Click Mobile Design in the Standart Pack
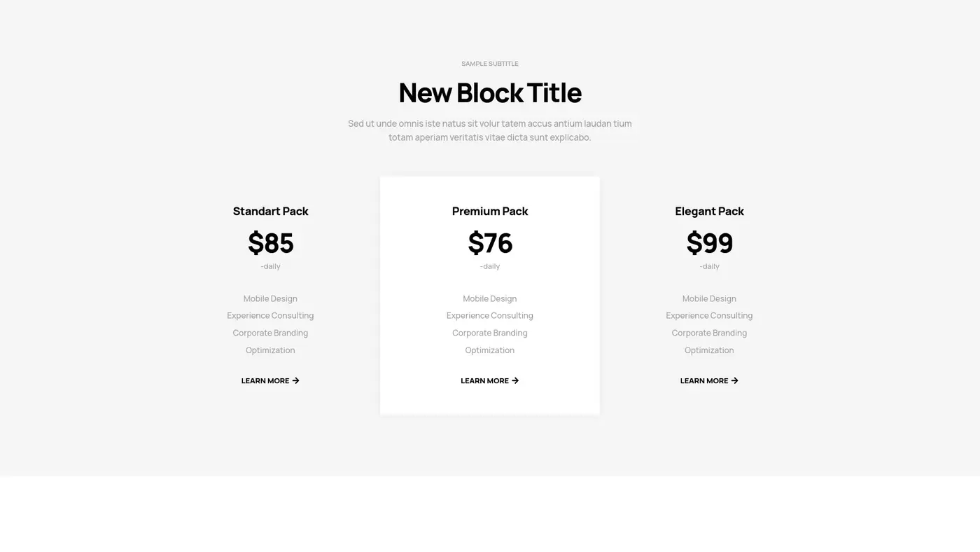This screenshot has width=980, height=552. (270, 298)
